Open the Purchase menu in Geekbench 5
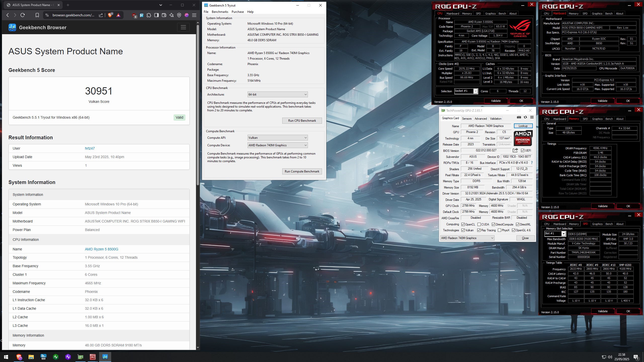 [x=238, y=12]
